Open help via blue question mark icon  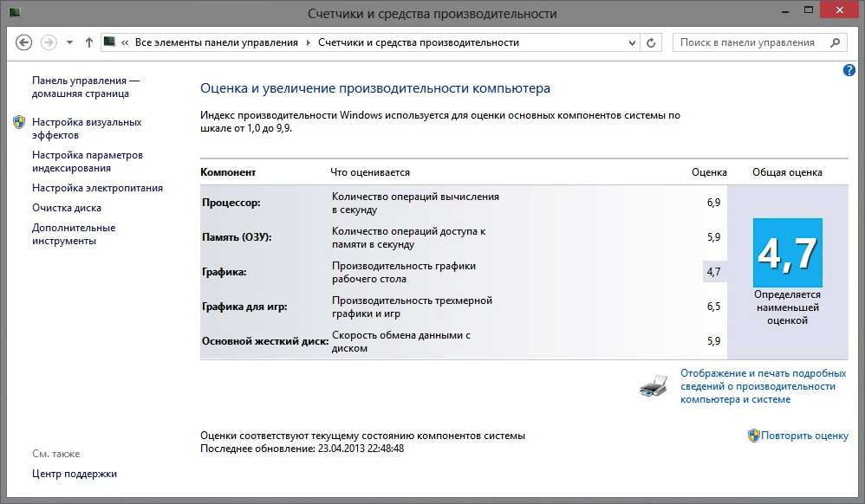849,70
